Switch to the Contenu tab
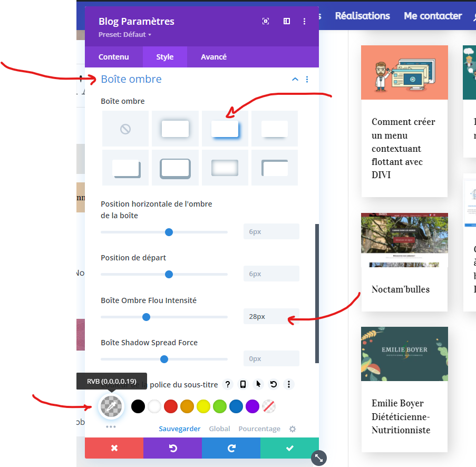The height and width of the screenshot is (467, 476). click(113, 56)
